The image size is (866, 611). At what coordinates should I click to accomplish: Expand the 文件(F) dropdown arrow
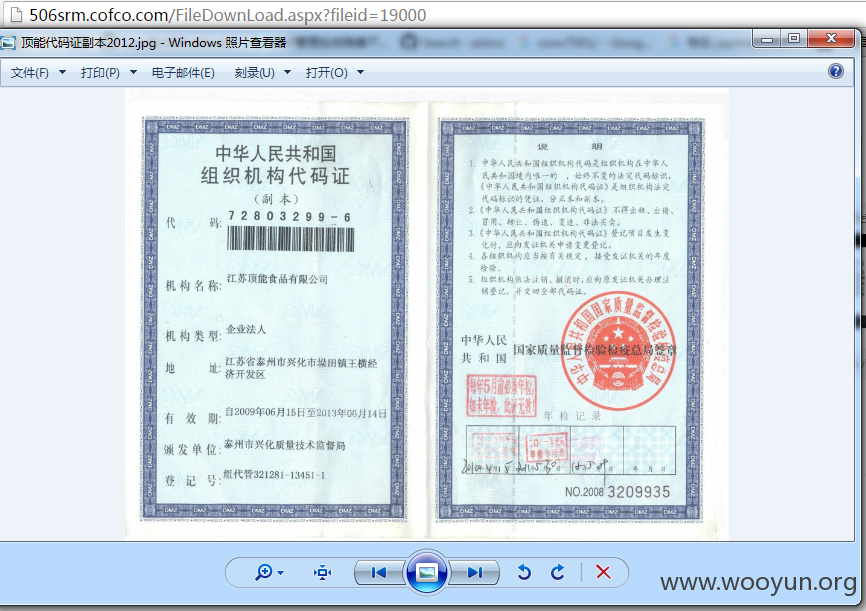62,72
